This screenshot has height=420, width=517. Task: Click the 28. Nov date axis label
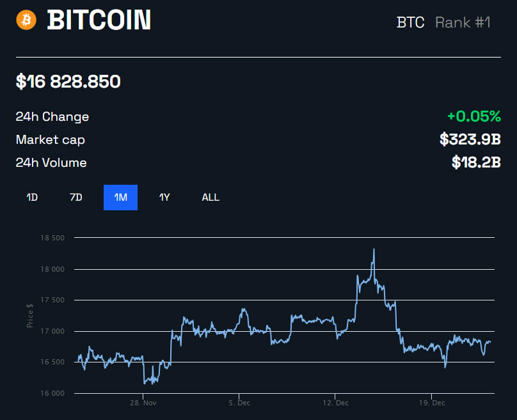click(x=143, y=403)
